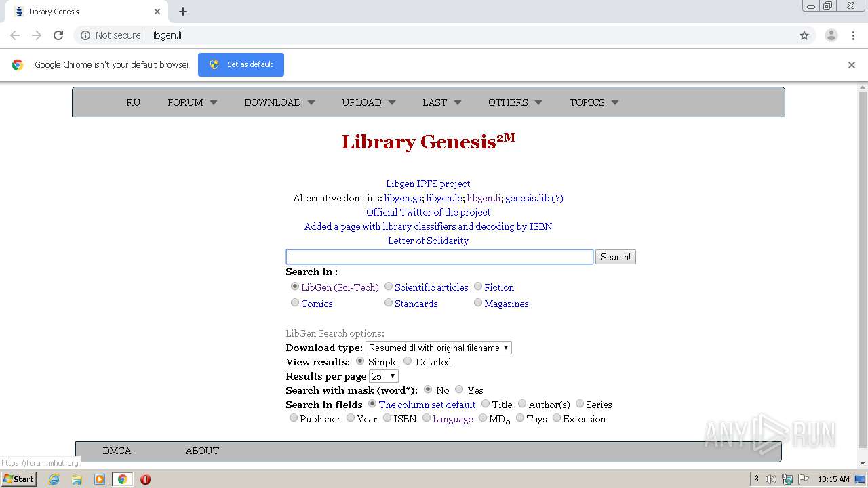Open the FORUM menu
The height and width of the screenshot is (488, 868).
pyautogui.click(x=193, y=102)
